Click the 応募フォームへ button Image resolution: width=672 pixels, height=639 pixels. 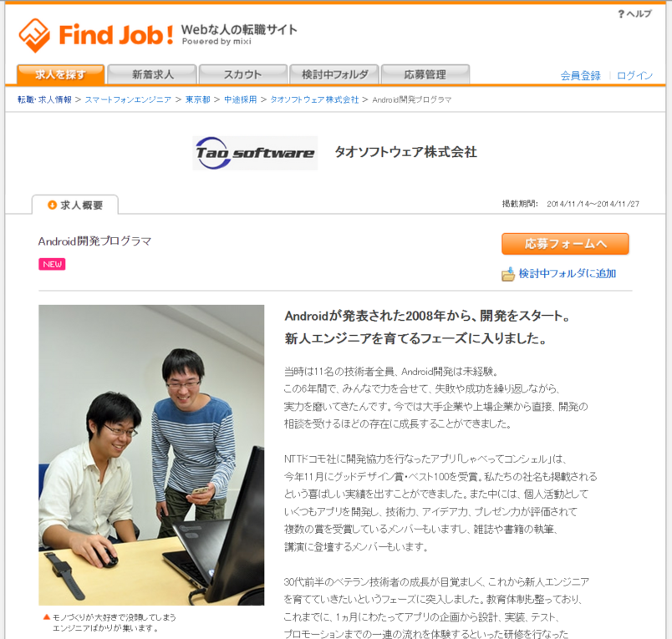(565, 244)
